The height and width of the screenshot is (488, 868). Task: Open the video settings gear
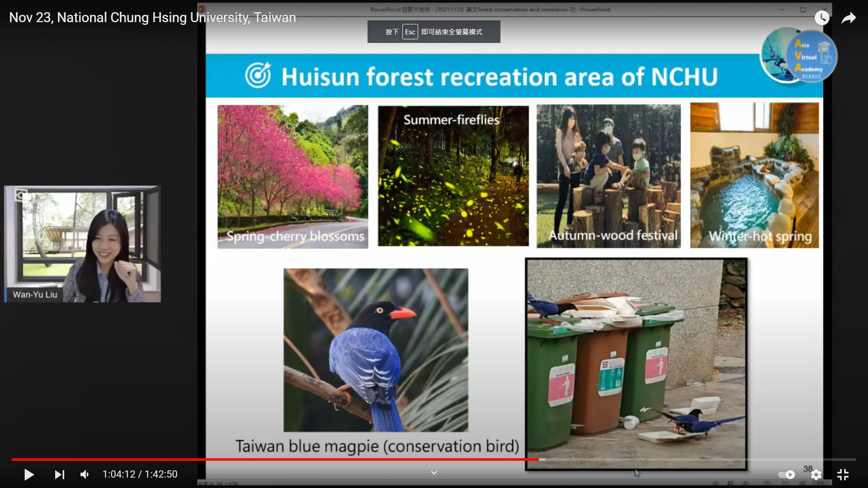(816, 474)
